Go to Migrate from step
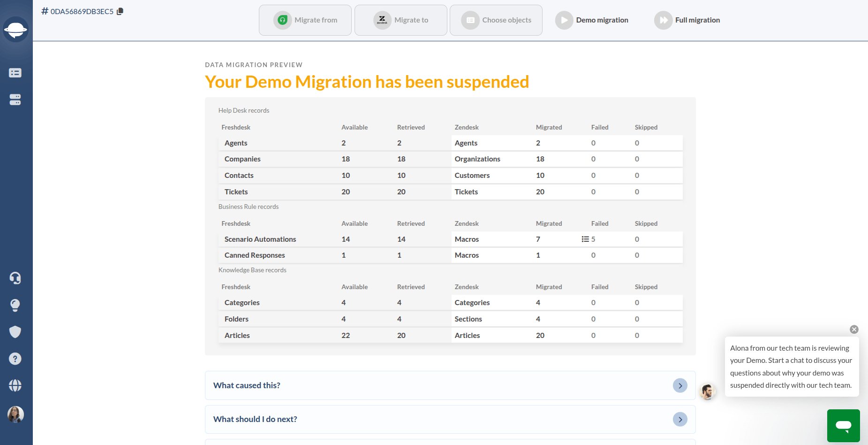 click(305, 20)
